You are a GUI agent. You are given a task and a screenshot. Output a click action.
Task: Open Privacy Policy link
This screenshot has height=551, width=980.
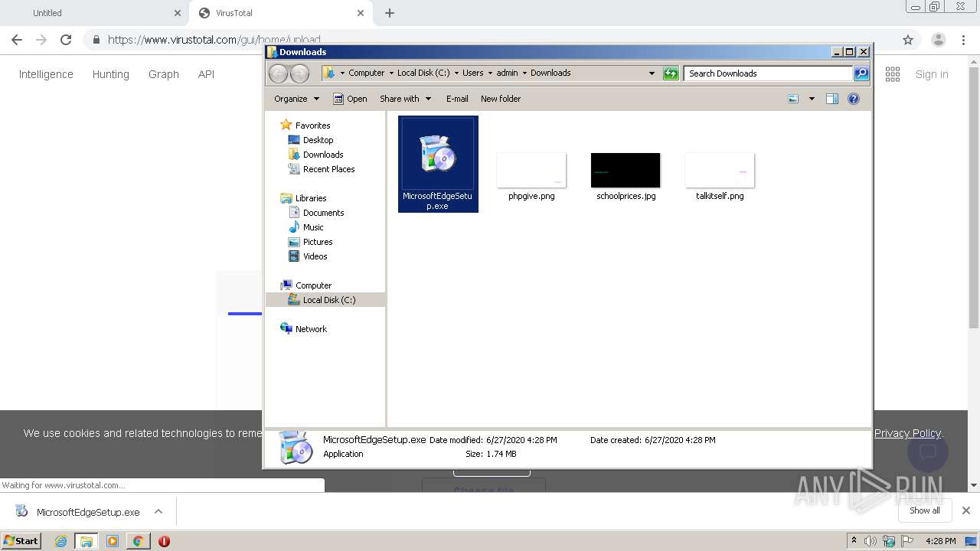[907, 433]
